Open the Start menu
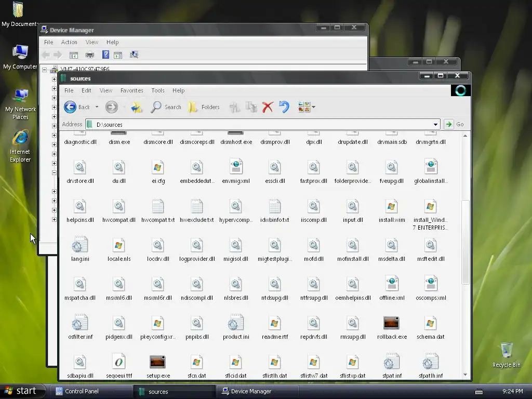The height and width of the screenshot is (399, 532). 22,391
